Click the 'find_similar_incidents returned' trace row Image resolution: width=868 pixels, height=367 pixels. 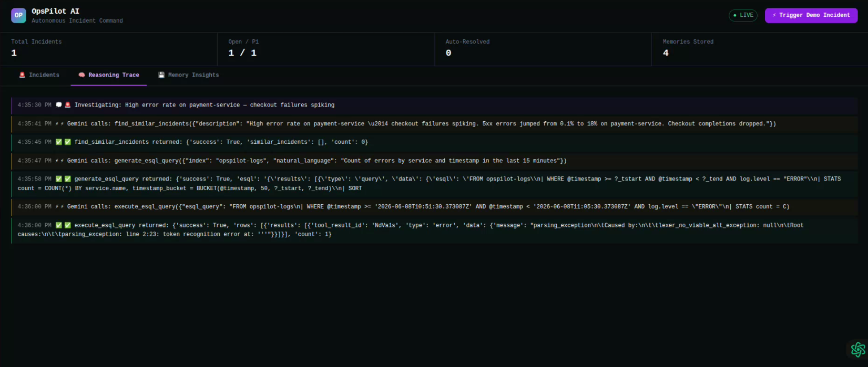[x=434, y=142]
